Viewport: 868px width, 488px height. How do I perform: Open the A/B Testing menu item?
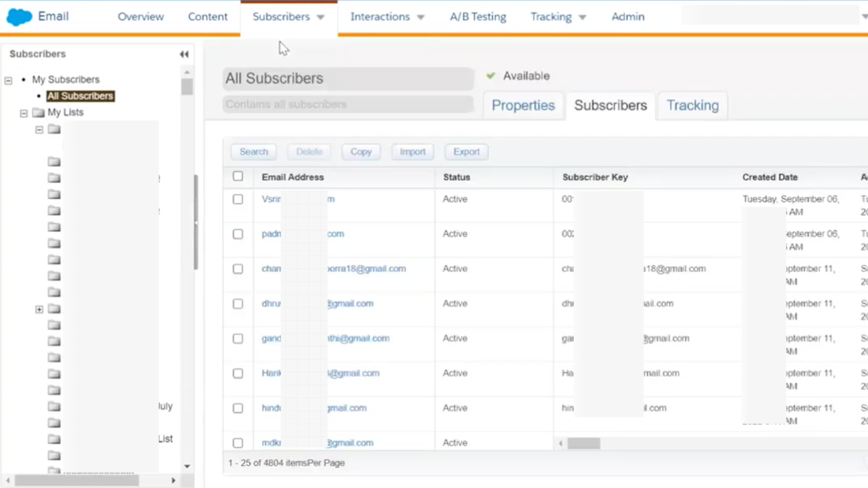(x=478, y=17)
